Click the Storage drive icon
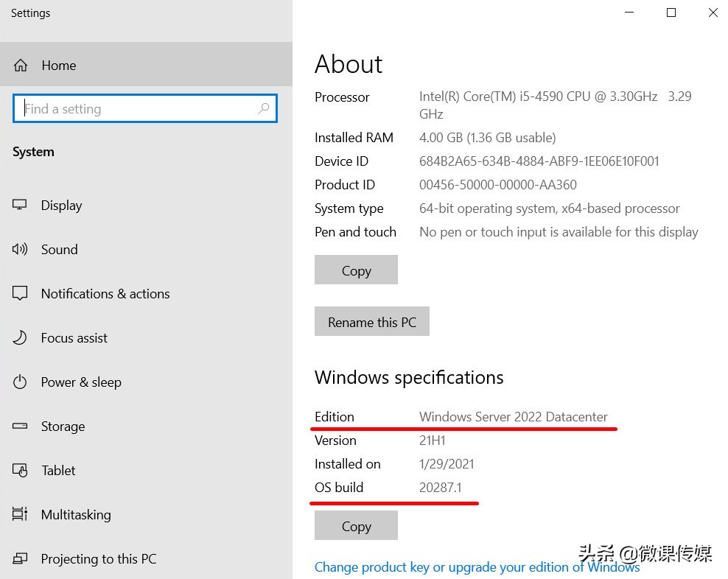This screenshot has height=579, width=728. click(x=19, y=426)
